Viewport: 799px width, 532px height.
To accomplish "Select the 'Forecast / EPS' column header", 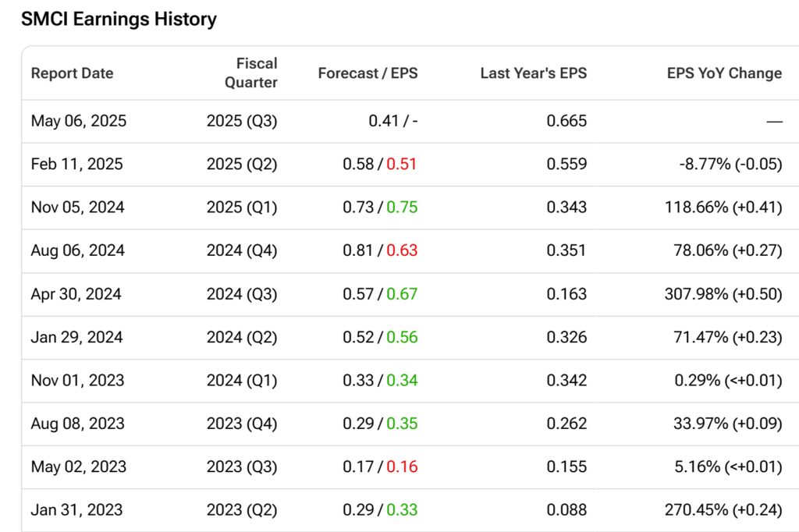I will [x=368, y=73].
